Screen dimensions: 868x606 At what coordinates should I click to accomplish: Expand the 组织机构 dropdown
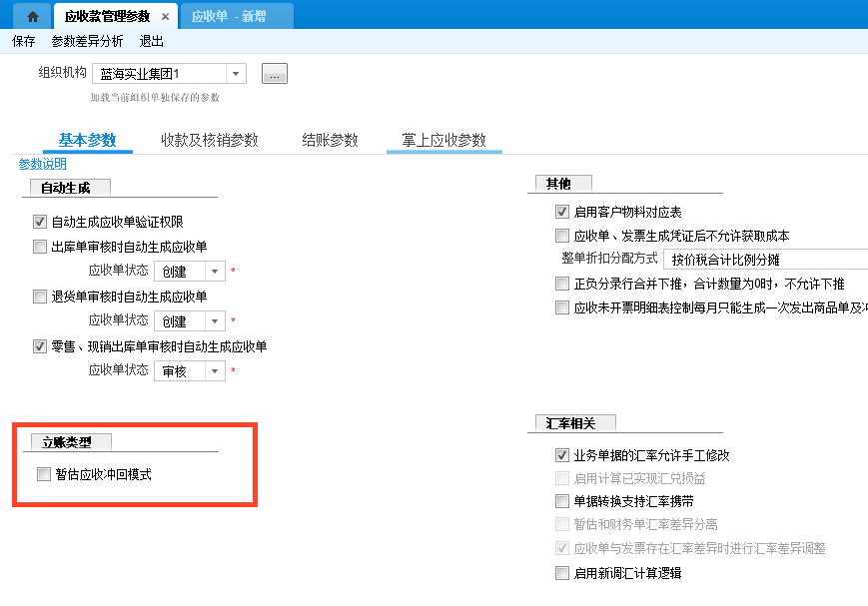236,74
